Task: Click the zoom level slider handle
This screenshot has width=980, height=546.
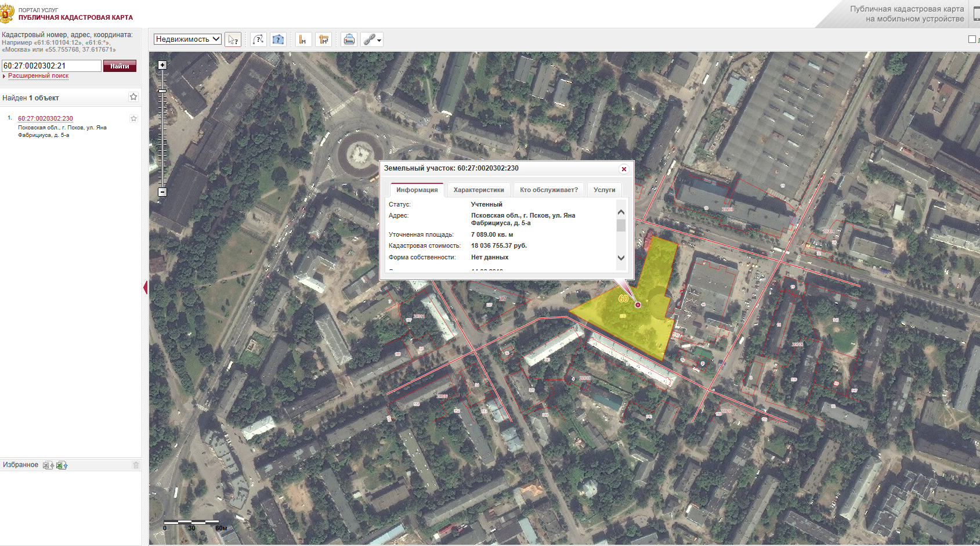Action: [162, 91]
